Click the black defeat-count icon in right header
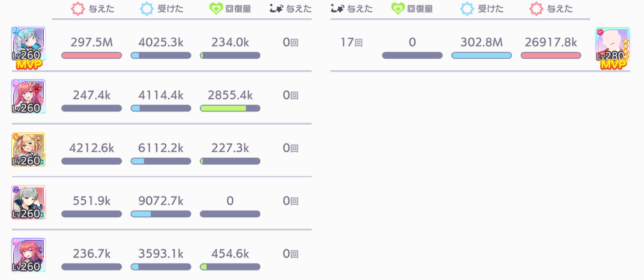644x280 pixels. click(339, 9)
